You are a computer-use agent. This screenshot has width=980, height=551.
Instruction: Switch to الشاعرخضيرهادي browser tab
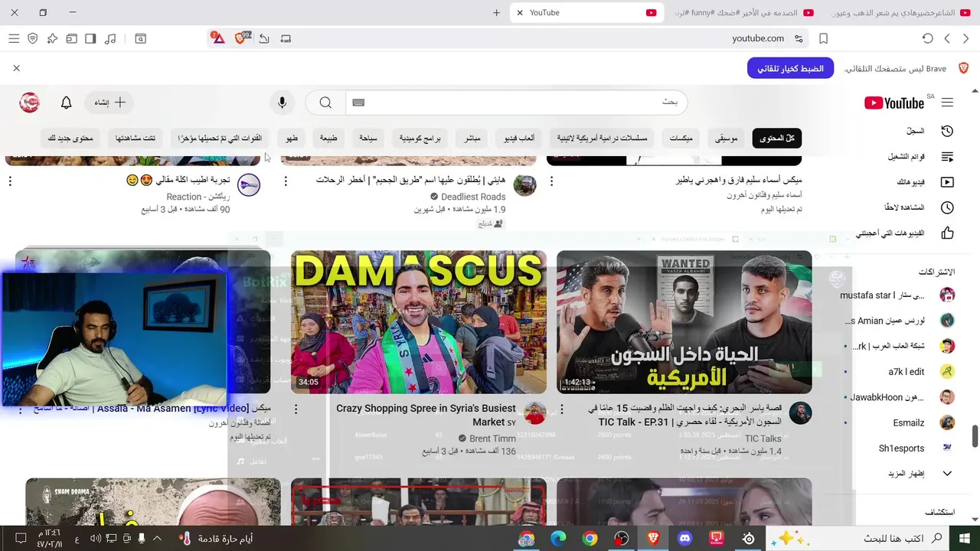pyautogui.click(x=899, y=13)
